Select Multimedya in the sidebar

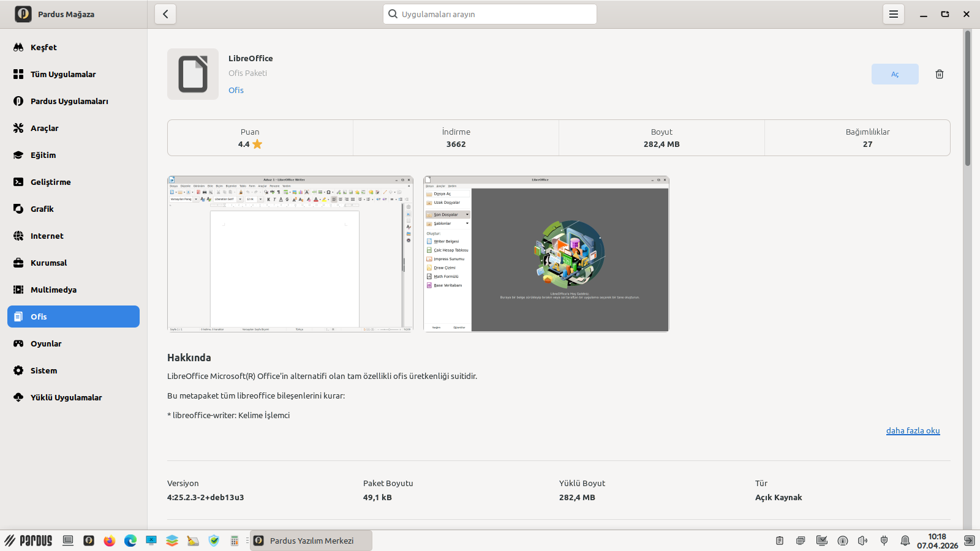(53, 290)
